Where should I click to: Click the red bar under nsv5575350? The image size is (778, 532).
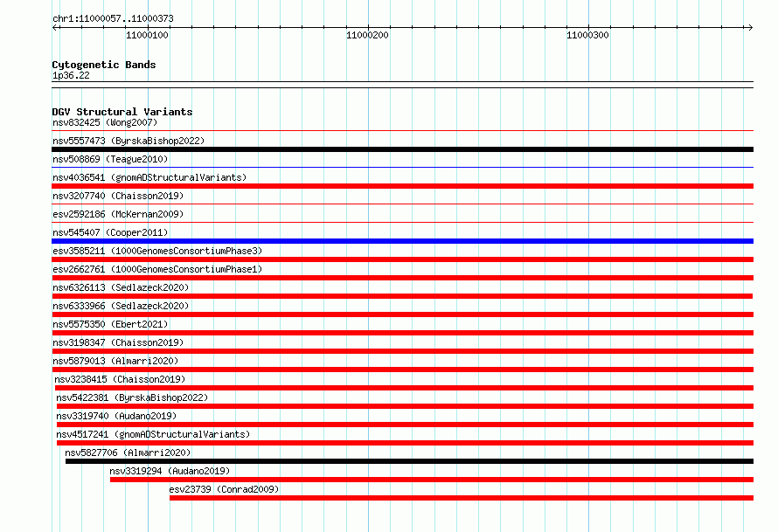click(402, 333)
